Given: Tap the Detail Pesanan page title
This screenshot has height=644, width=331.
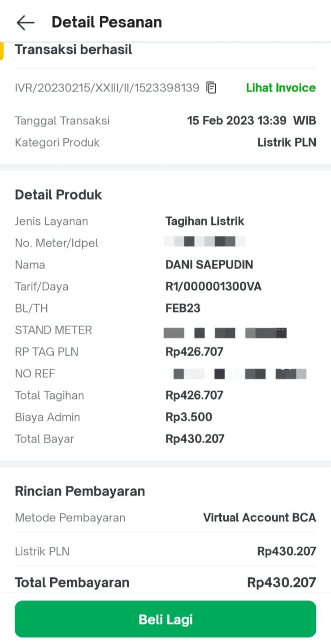Looking at the screenshot, I should coord(107,22).
